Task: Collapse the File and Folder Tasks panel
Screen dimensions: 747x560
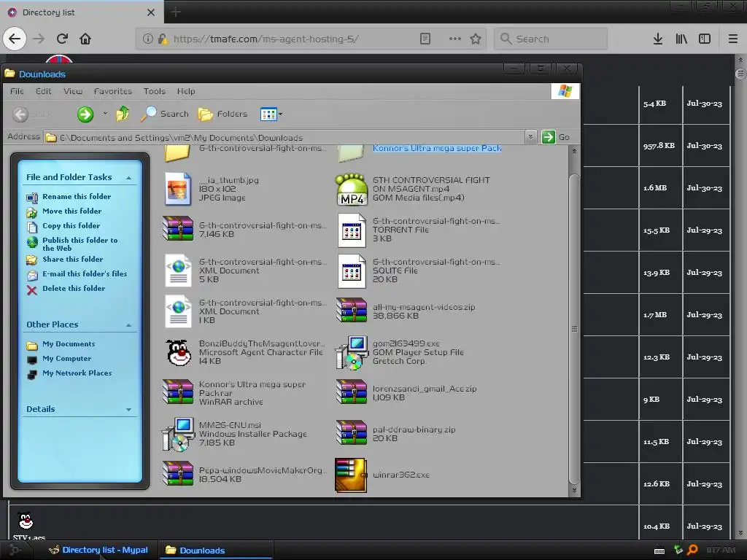Action: (x=128, y=178)
